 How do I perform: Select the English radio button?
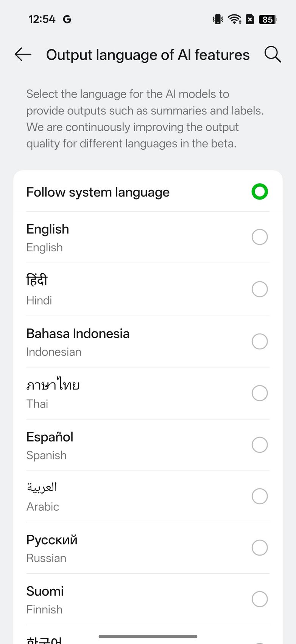point(260,237)
